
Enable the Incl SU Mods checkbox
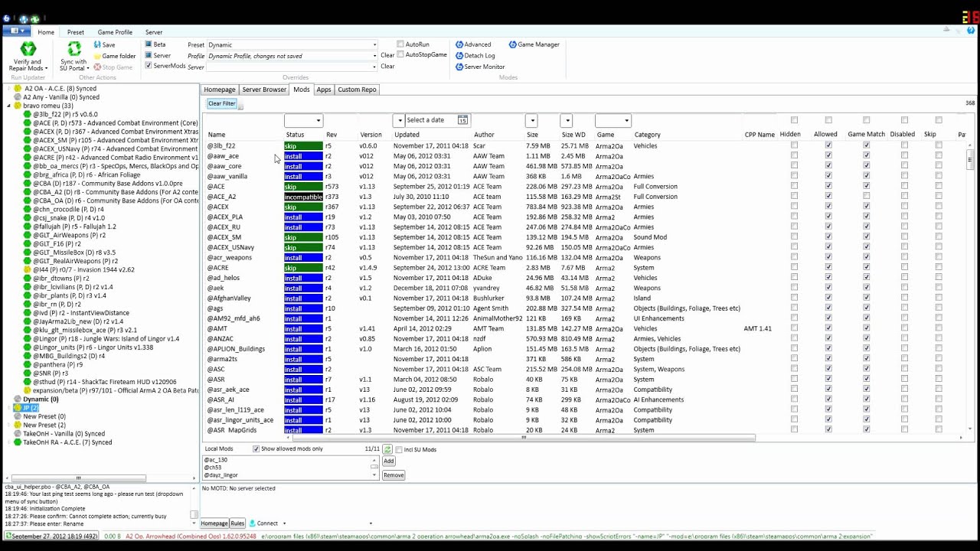pos(397,449)
